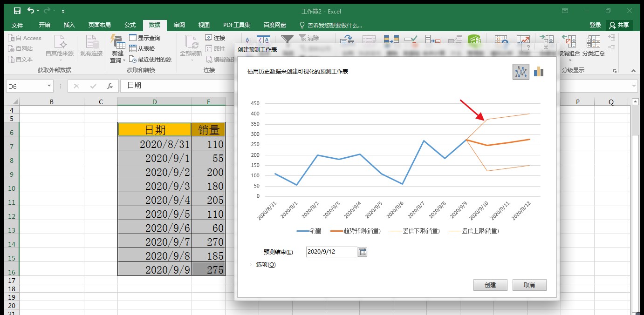Viewport: 644px width, 315px height.
Task: Click the help question mark in forecast dialog
Action: click(528, 47)
